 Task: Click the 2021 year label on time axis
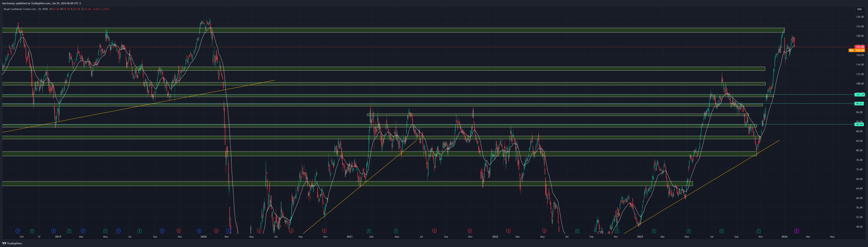point(349,237)
